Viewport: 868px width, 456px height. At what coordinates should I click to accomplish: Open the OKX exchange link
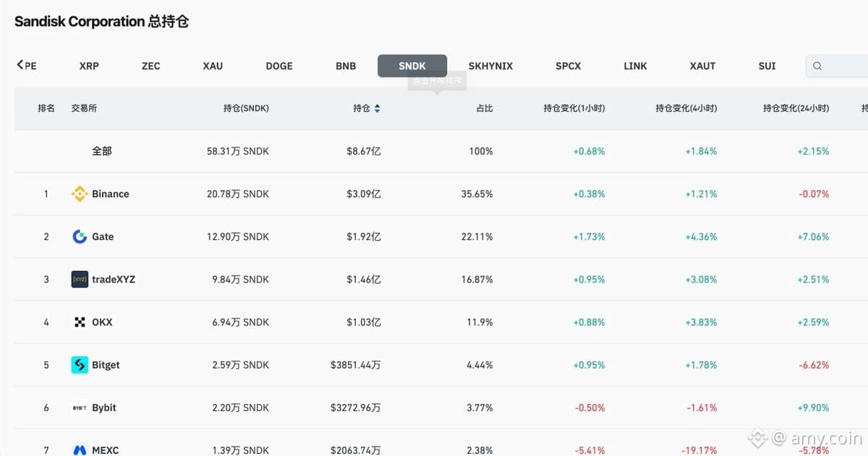click(x=102, y=322)
